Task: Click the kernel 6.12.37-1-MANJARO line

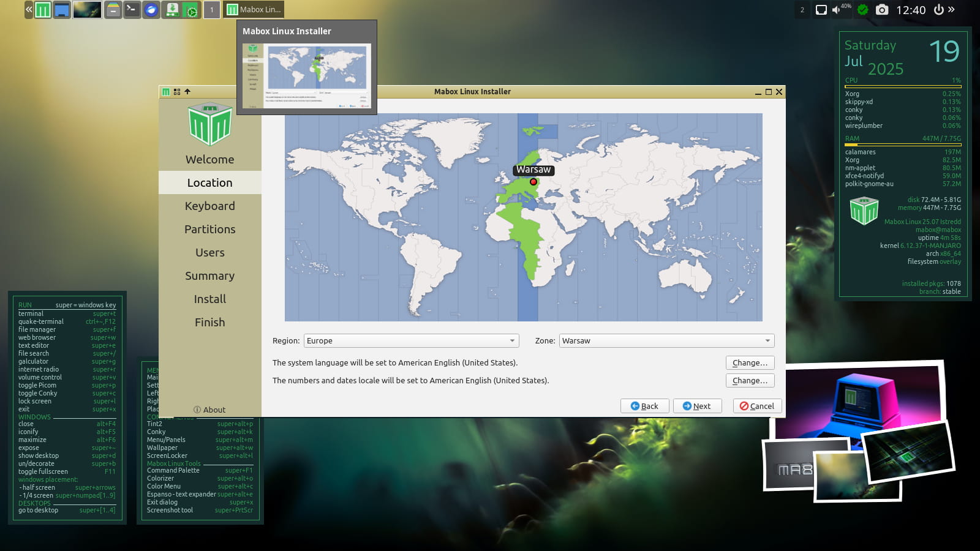Action: click(921, 246)
